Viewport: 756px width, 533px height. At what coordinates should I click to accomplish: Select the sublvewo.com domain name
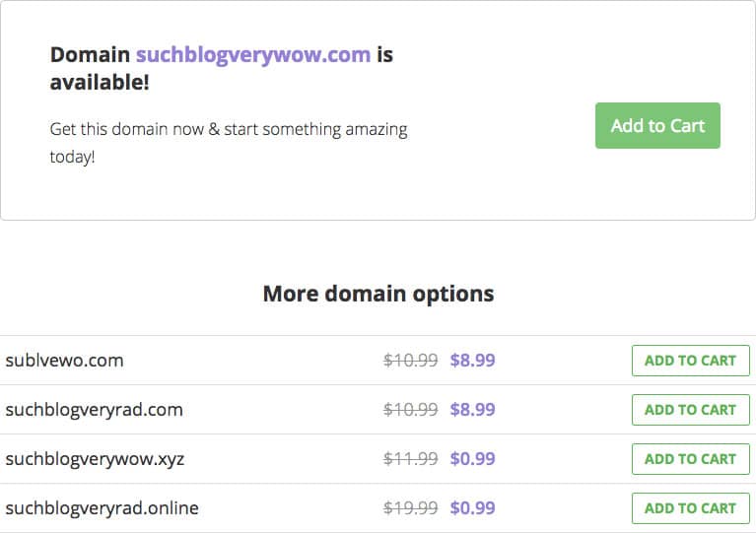point(65,361)
